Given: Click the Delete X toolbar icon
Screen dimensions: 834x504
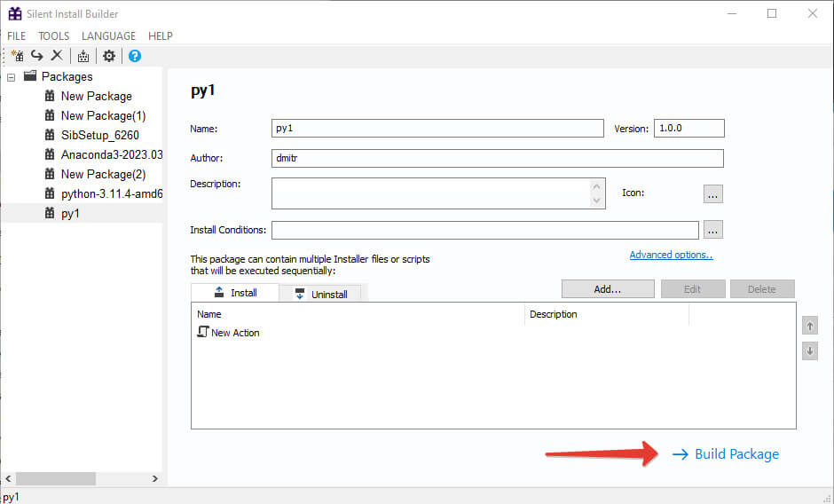Looking at the screenshot, I should tap(57, 55).
